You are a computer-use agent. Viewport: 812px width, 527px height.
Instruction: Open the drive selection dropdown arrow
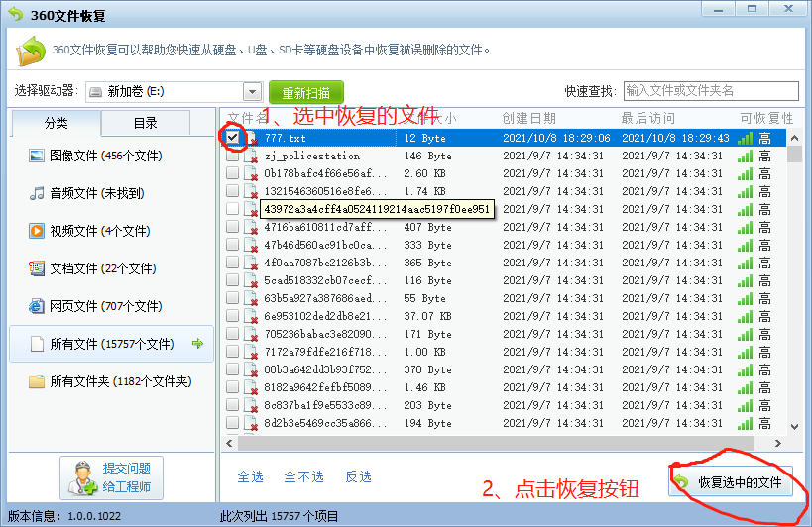tap(252, 92)
